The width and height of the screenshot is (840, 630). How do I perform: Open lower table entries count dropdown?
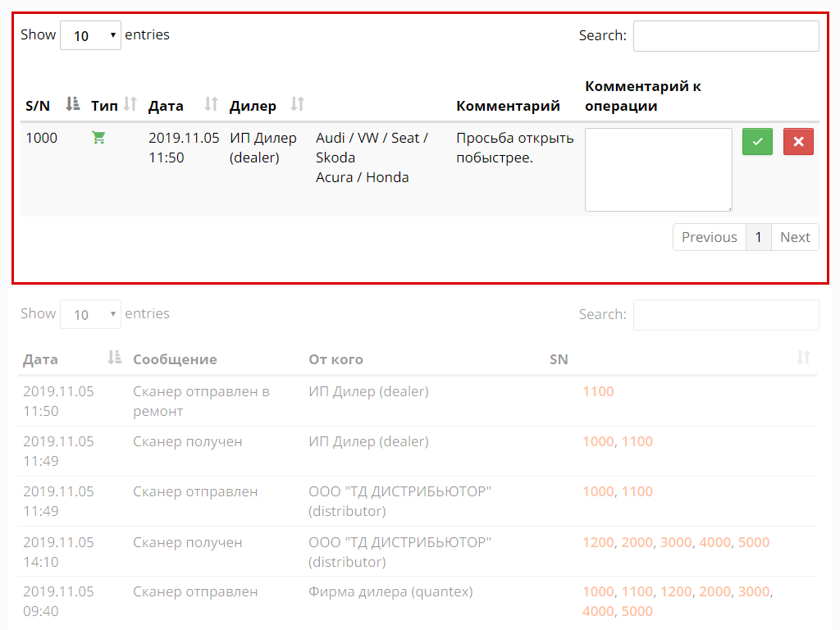(90, 314)
